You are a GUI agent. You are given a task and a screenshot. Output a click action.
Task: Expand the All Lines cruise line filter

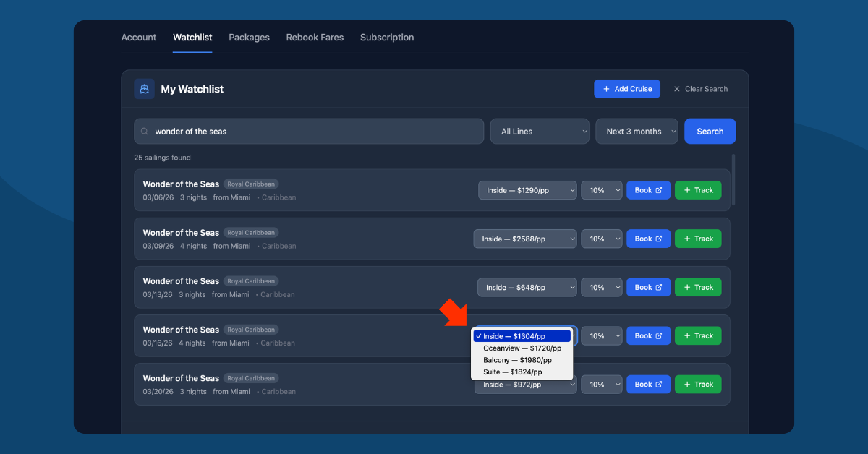click(540, 132)
